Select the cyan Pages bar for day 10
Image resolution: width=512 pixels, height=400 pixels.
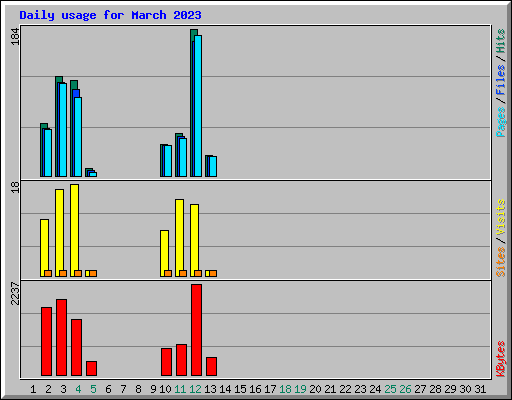[168, 161]
